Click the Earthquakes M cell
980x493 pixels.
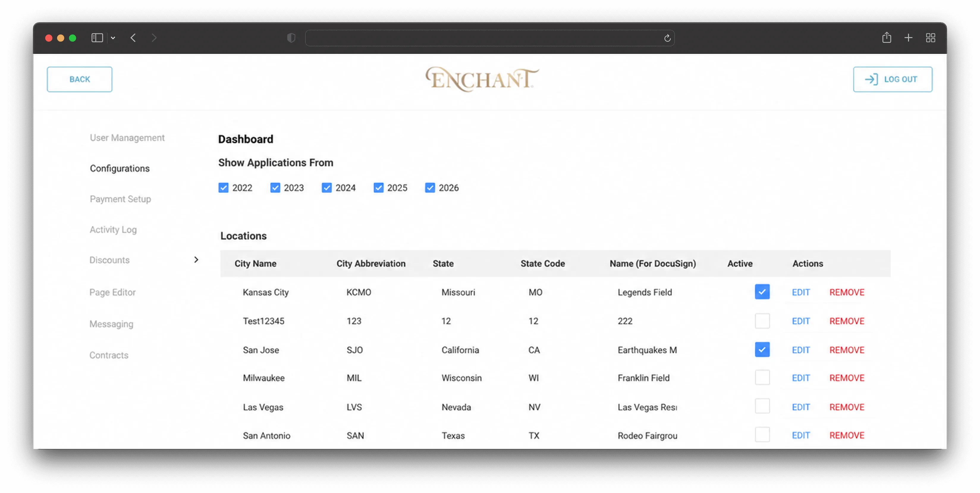pos(647,350)
